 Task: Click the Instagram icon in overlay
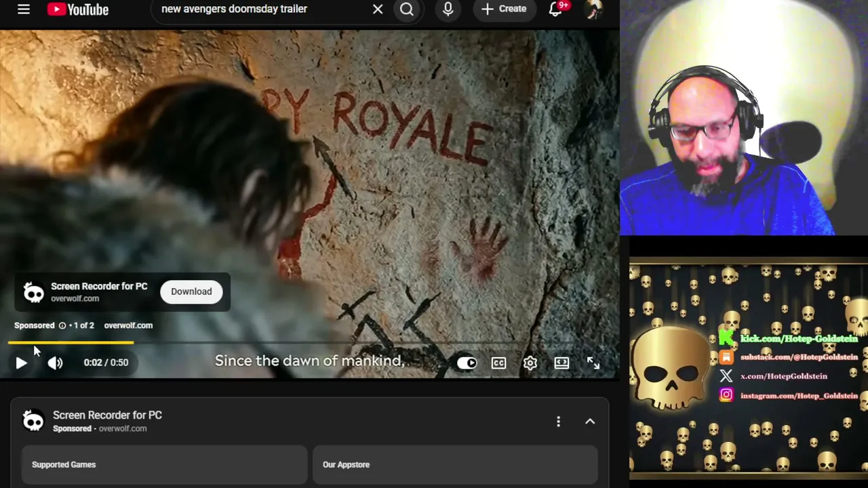[x=726, y=394]
